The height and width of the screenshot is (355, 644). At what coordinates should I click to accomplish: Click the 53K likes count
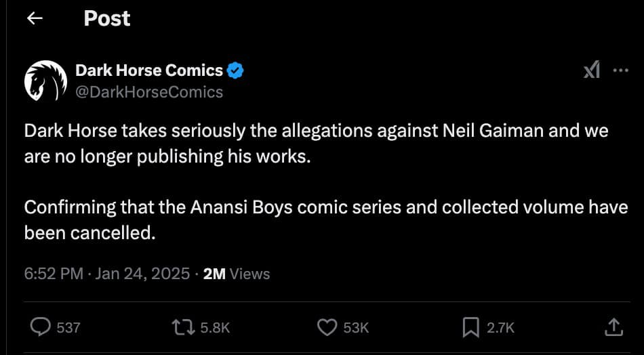click(x=356, y=327)
